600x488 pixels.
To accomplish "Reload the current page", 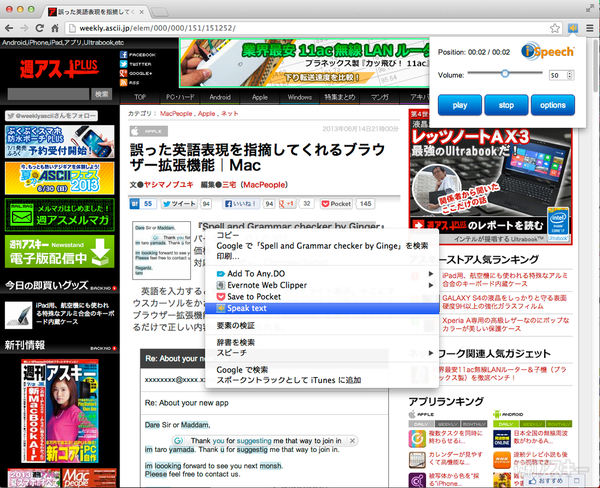I will [39, 28].
